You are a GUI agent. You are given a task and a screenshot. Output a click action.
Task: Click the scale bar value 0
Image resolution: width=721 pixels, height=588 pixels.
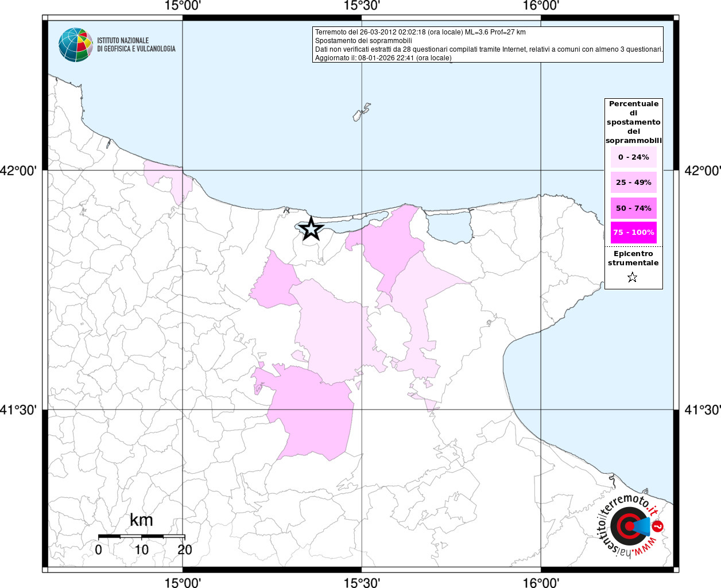[x=98, y=550]
